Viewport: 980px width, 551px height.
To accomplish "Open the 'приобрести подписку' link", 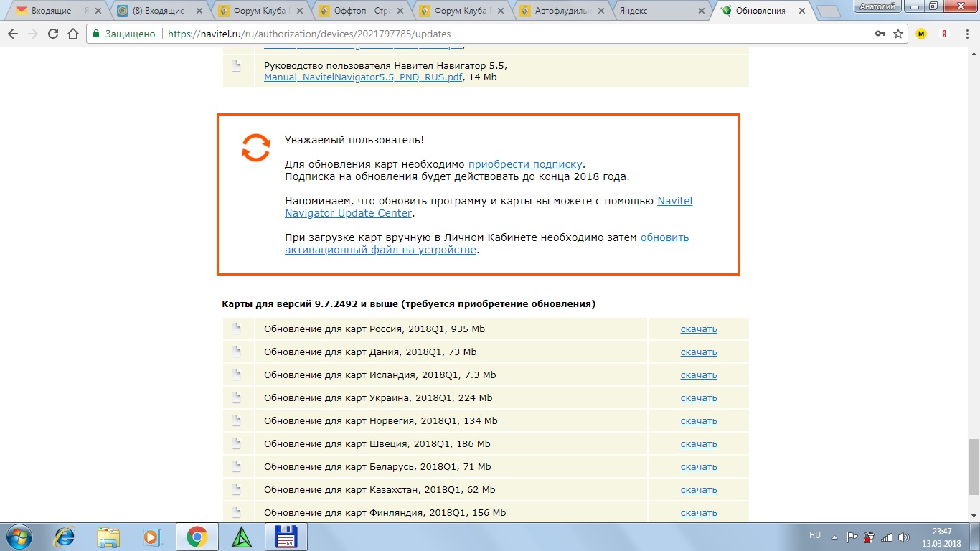I will [x=525, y=164].
